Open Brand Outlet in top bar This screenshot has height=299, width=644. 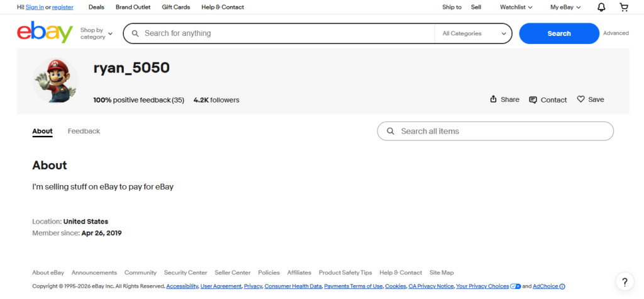click(133, 7)
